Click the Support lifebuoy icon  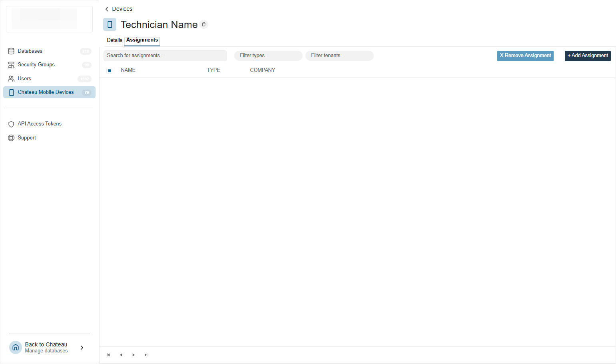coord(11,138)
